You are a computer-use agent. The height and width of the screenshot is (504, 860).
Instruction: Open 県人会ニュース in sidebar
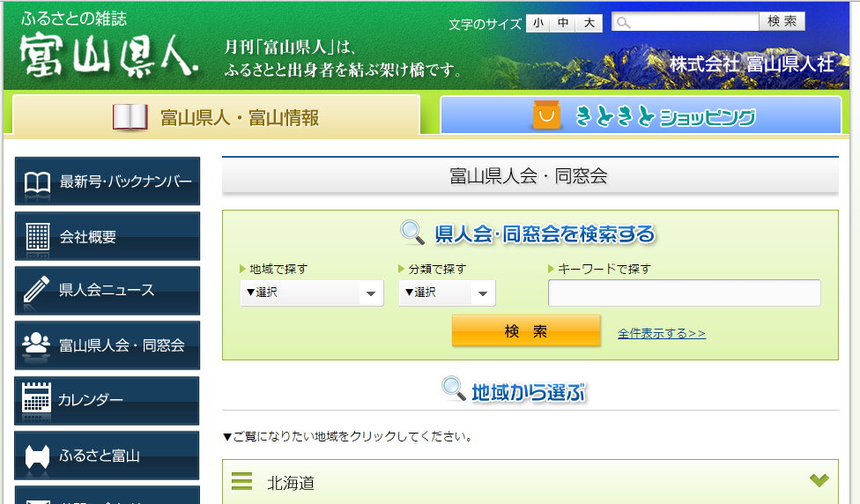click(107, 291)
